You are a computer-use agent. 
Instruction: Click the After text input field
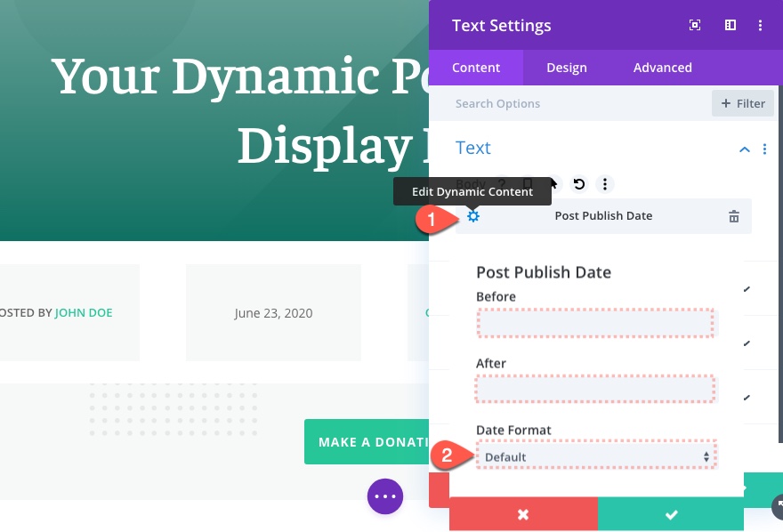tap(595, 390)
